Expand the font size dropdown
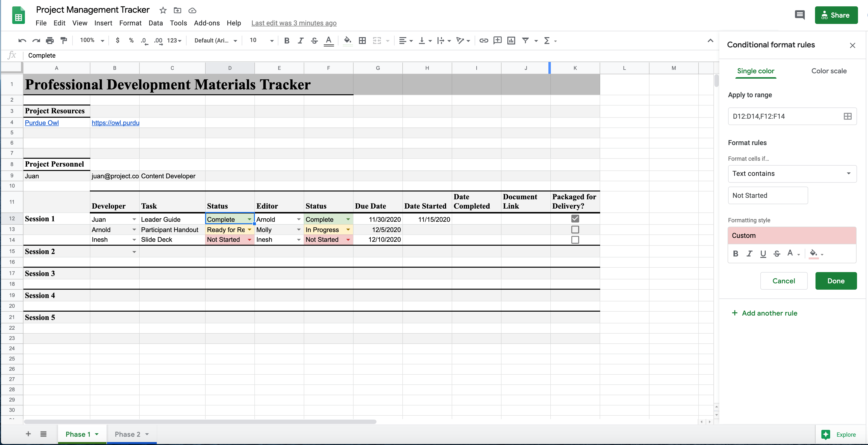The height and width of the screenshot is (445, 868). [x=272, y=41]
